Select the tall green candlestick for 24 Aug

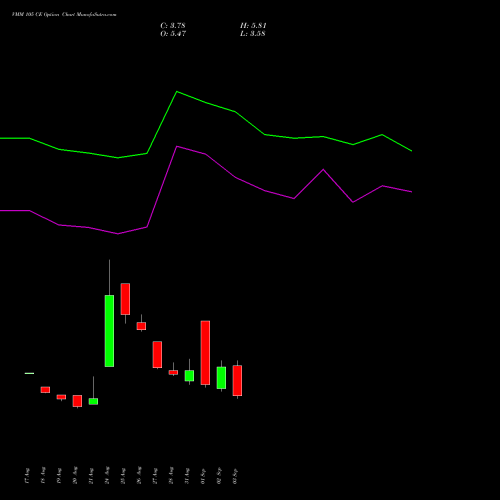point(109,331)
